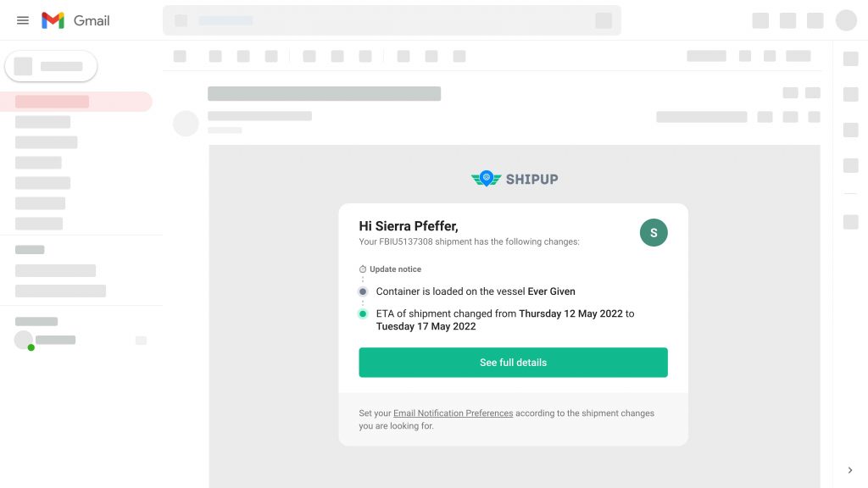868x488 pixels.
Task: Click the green S avatar in the email
Action: 653,232
